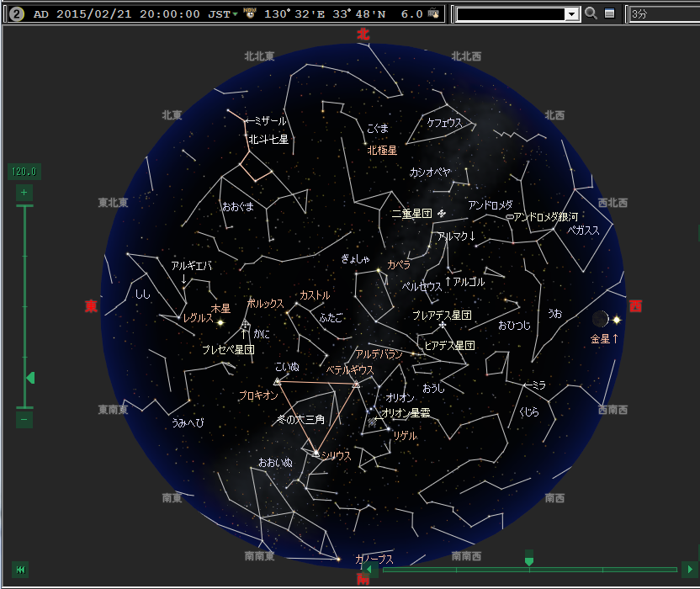Click the 3分 time step field
The image size is (700, 589).
(x=663, y=13)
